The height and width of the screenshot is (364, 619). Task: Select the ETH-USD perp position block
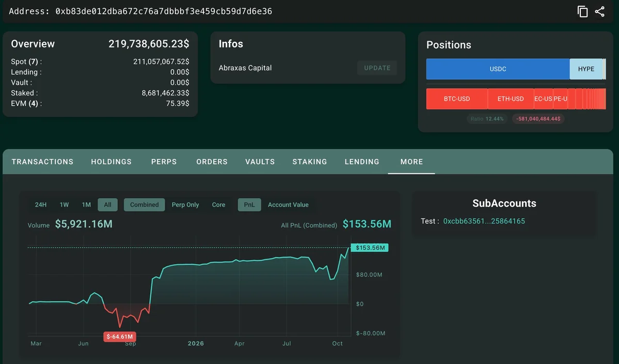511,99
